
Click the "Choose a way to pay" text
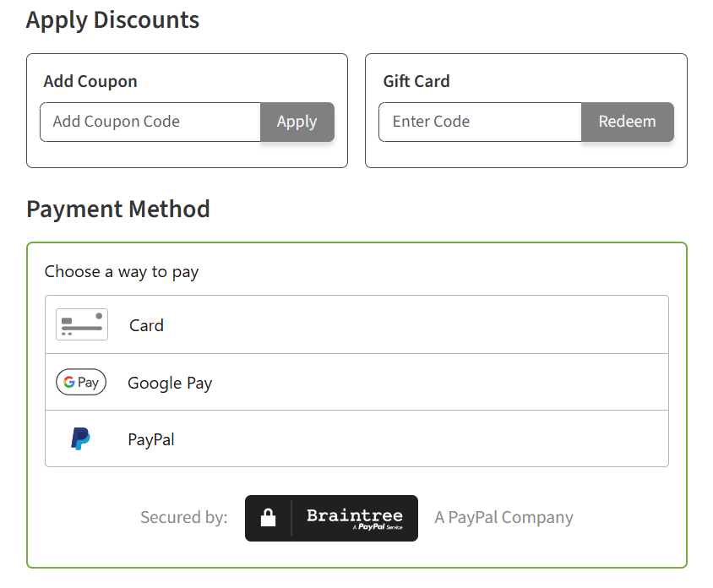coord(122,271)
